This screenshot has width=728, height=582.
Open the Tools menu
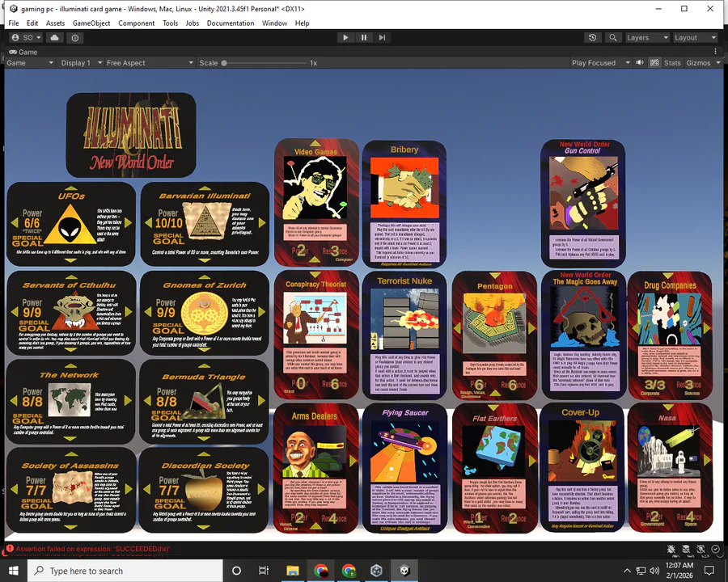point(171,23)
